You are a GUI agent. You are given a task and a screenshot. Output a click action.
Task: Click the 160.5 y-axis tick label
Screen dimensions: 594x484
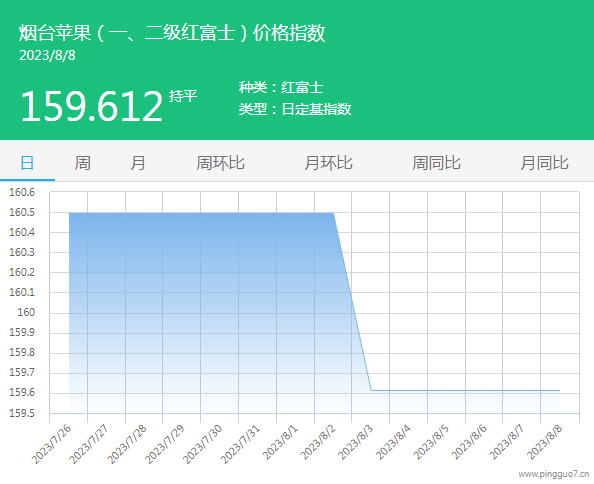[x=22, y=212]
